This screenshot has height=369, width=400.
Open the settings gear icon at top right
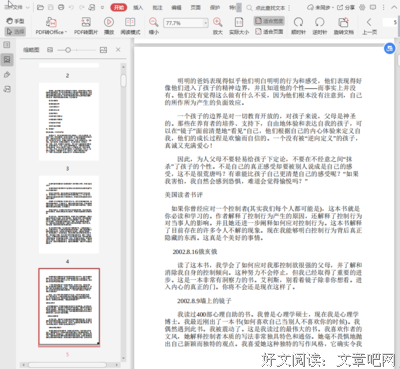[362, 7]
